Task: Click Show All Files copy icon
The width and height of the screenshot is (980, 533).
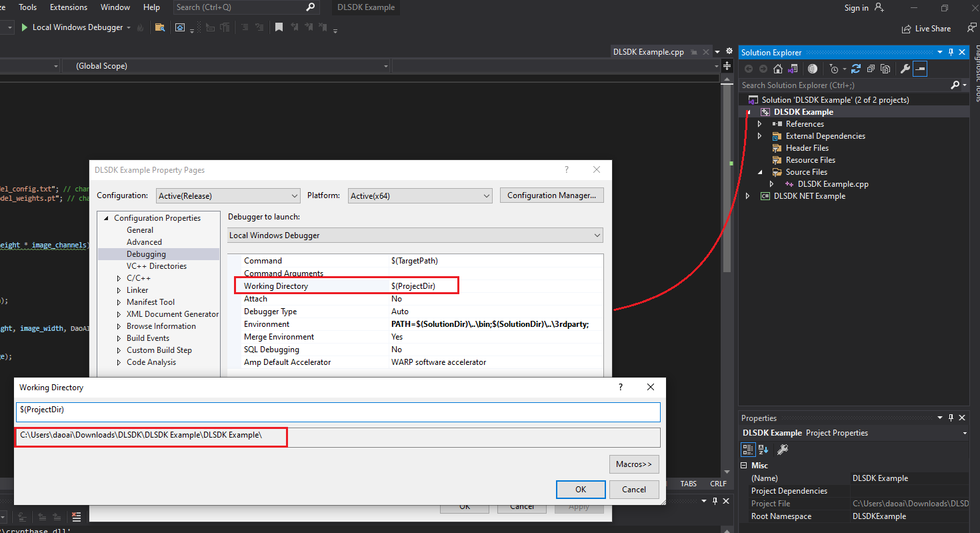Action: tap(885, 69)
